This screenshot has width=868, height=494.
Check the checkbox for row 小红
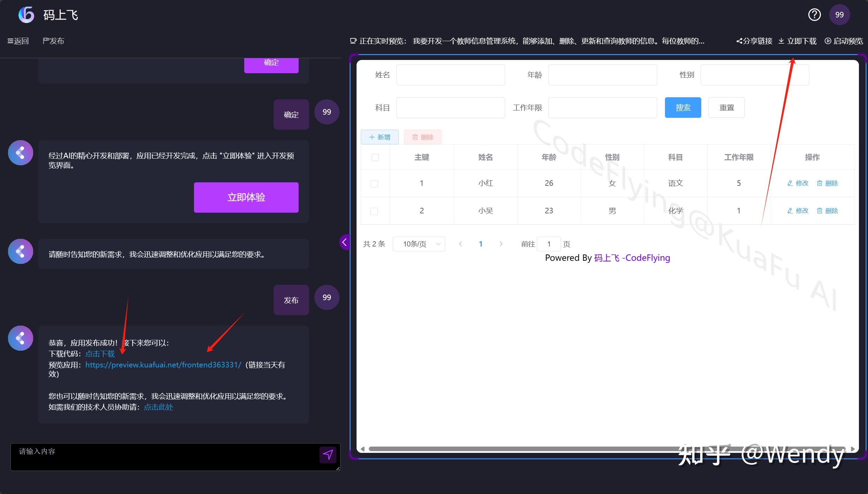[374, 183]
